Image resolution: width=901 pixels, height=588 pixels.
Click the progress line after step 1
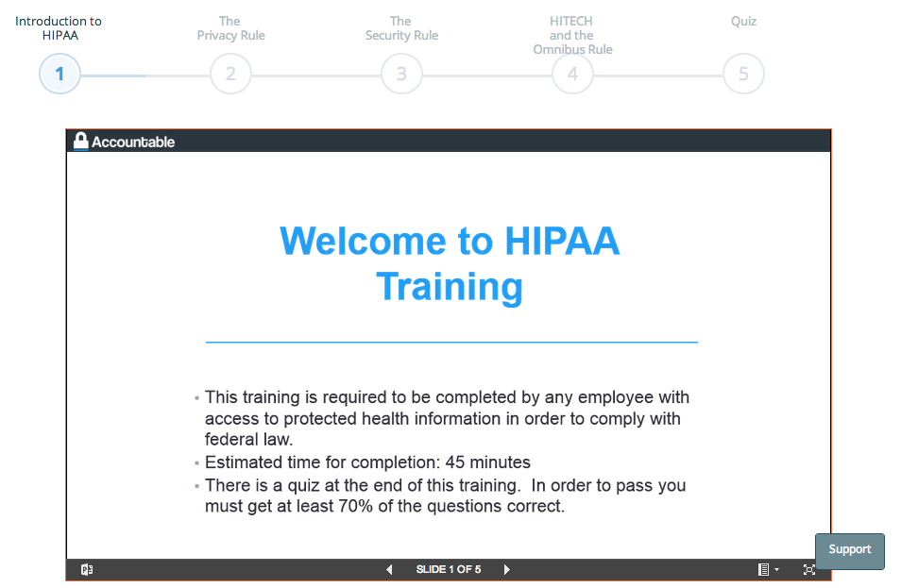tap(144, 75)
